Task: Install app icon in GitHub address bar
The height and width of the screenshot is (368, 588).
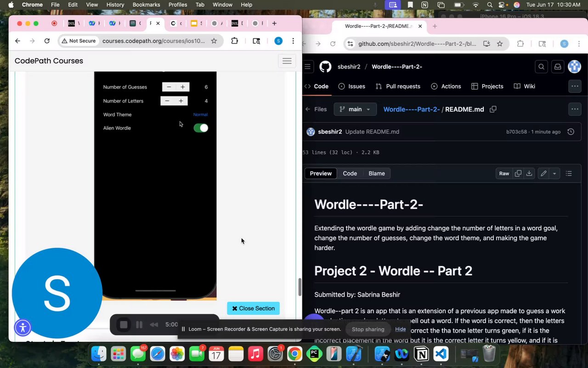Action: pyautogui.click(x=486, y=44)
